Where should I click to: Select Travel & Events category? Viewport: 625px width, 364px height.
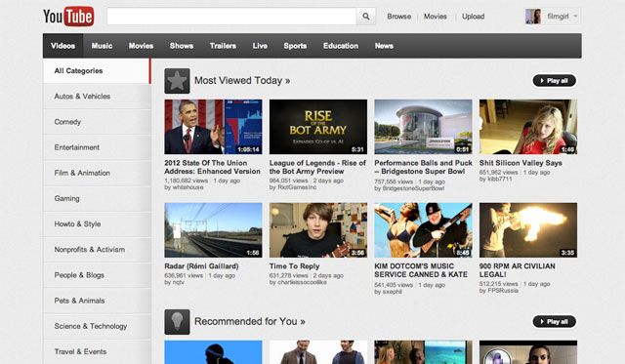click(97, 351)
